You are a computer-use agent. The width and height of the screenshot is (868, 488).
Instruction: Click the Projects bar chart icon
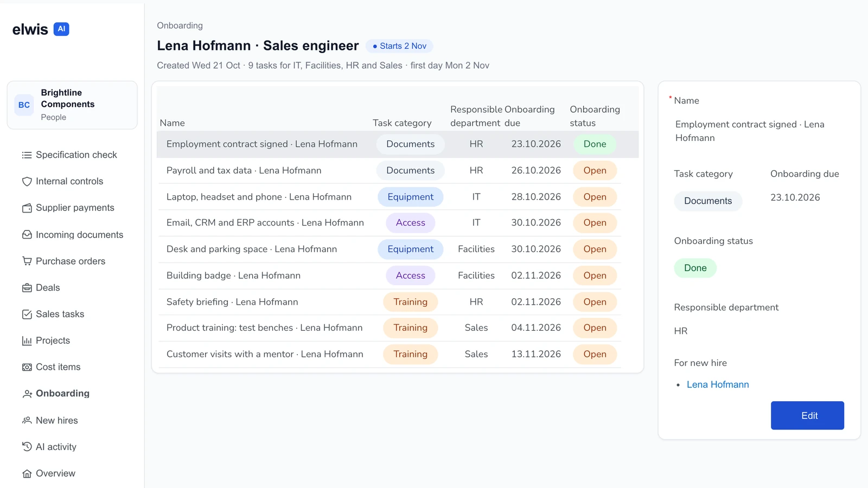click(x=27, y=341)
